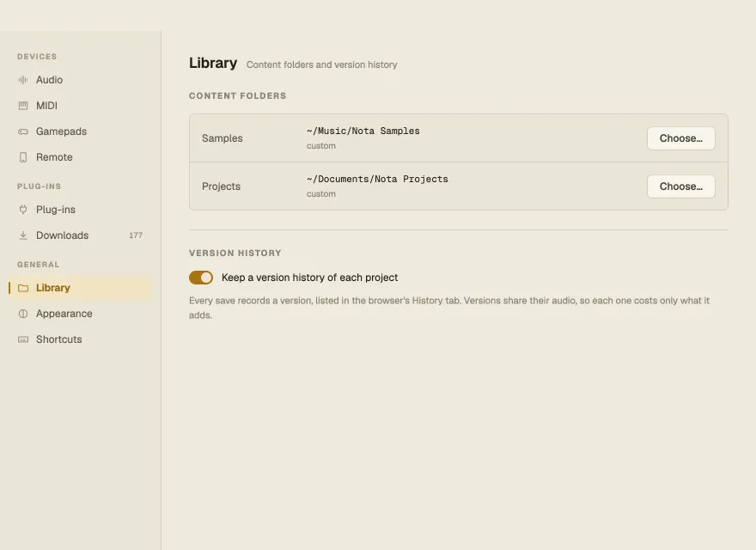Screen dimensions: 756x550
Task: Click the Plug-ins plug icon
Action: point(23,210)
